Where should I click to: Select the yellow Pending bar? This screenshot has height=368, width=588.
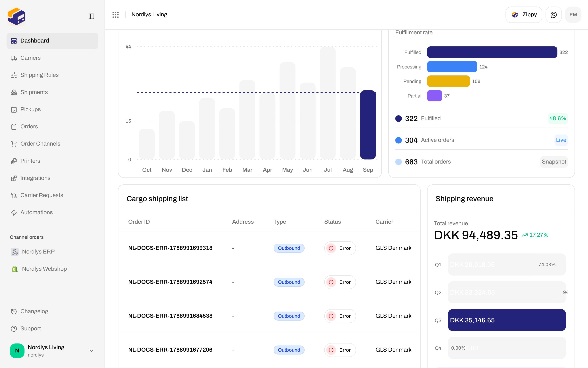[449, 81]
